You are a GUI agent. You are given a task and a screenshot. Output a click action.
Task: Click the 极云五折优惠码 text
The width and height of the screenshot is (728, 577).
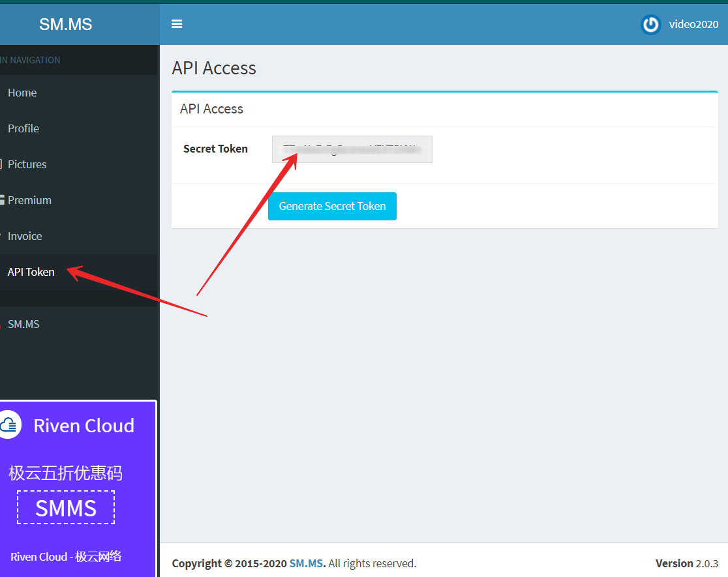pyautogui.click(x=65, y=473)
